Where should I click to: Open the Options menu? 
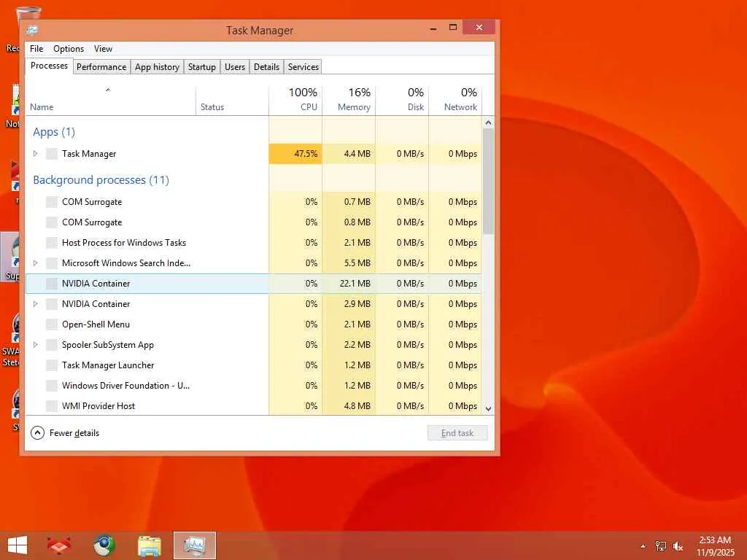69,49
